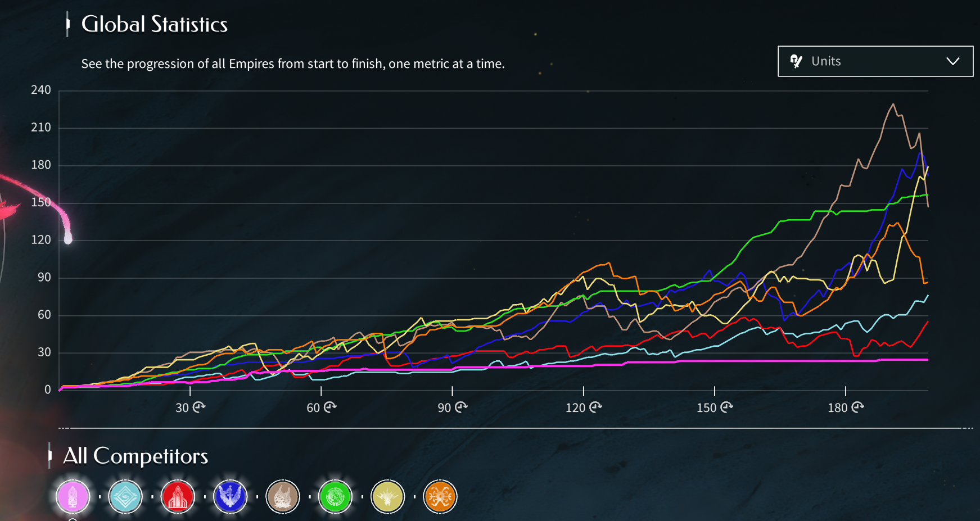Expand the metric dropdown using the chevron arrow
This screenshot has width=980, height=521.
coord(952,61)
